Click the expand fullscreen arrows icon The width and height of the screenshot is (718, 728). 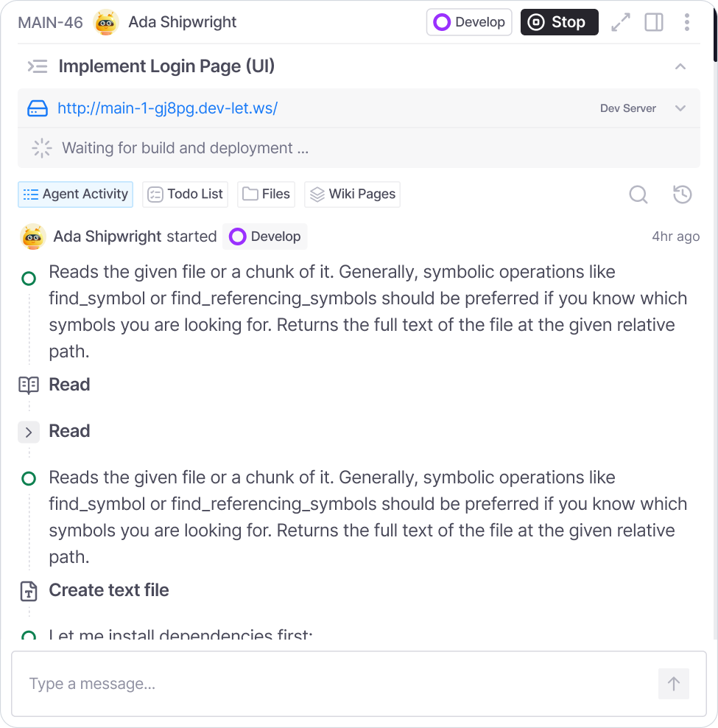click(621, 22)
